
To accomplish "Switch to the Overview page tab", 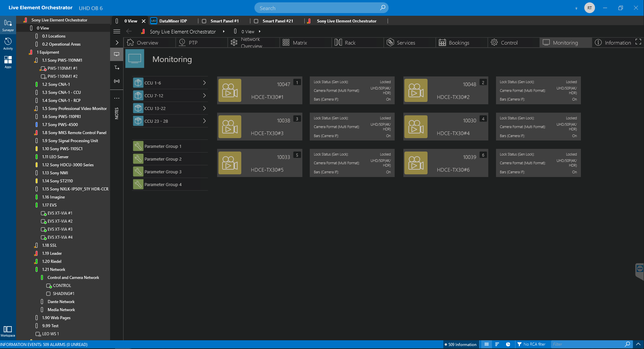I will click(x=149, y=43).
